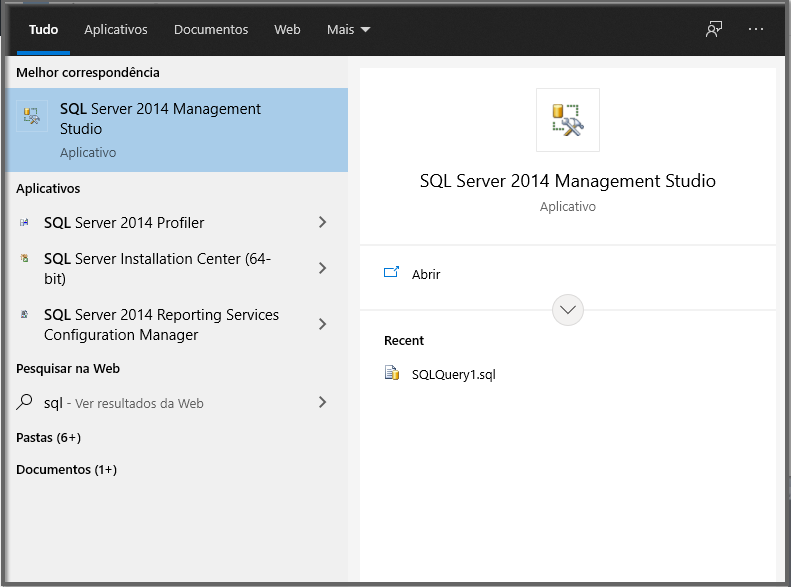The height and width of the screenshot is (587, 791).
Task: Open SQL Server Installation Center (64-bit)
Action: coord(177,268)
